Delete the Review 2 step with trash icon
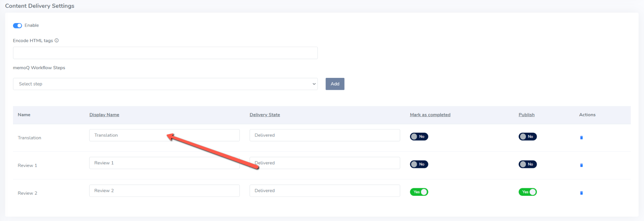 582,193
